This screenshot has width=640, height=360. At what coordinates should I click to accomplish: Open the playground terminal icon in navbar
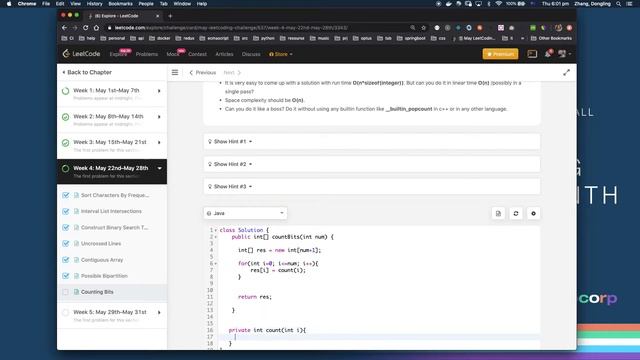tap(532, 54)
